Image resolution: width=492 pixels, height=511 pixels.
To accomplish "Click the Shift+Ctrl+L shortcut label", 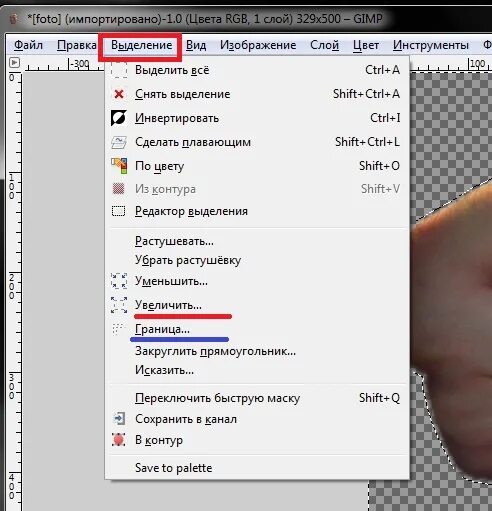I will pyautogui.click(x=367, y=142).
